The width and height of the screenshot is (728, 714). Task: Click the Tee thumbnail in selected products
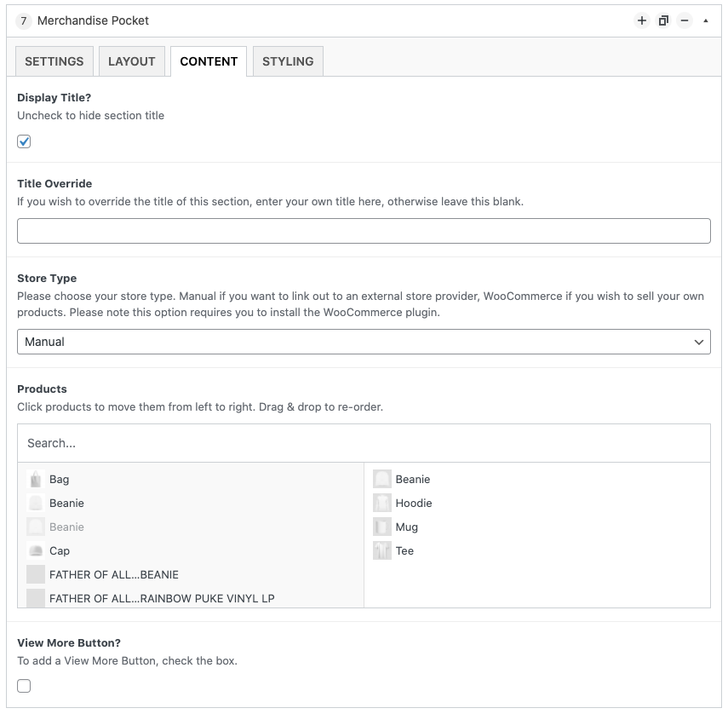pos(382,550)
